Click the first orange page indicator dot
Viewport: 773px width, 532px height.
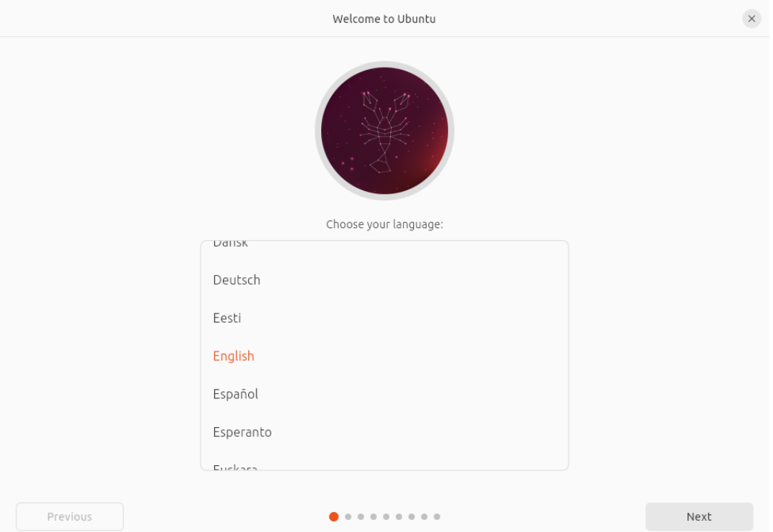334,516
